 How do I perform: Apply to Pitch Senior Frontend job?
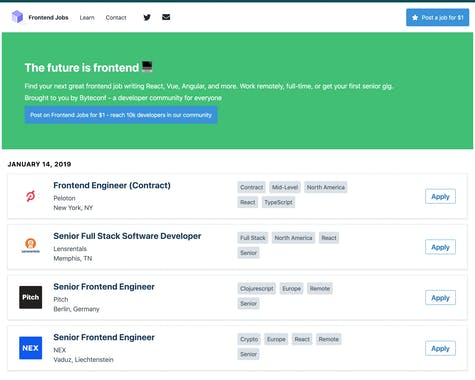[440, 298]
